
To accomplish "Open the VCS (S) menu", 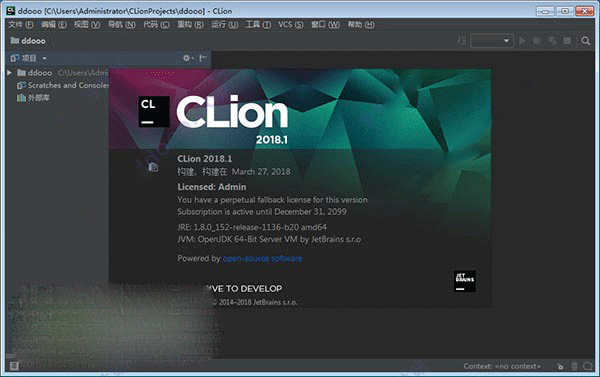I will [x=291, y=24].
